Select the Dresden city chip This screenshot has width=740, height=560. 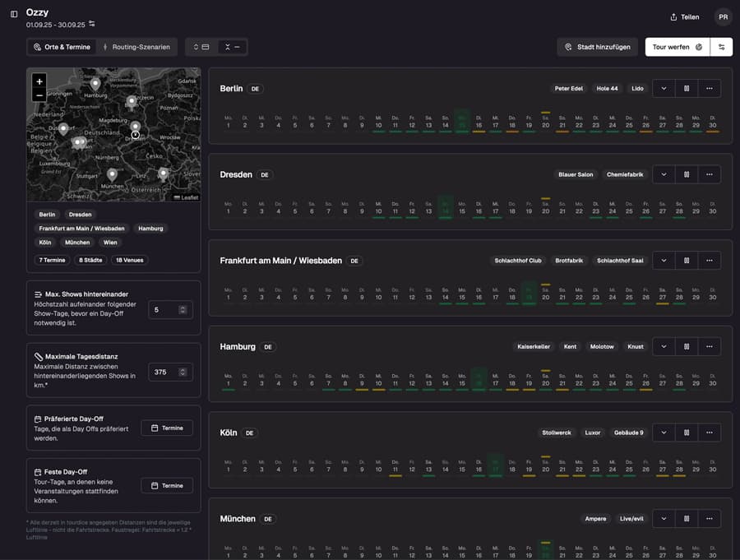81,215
